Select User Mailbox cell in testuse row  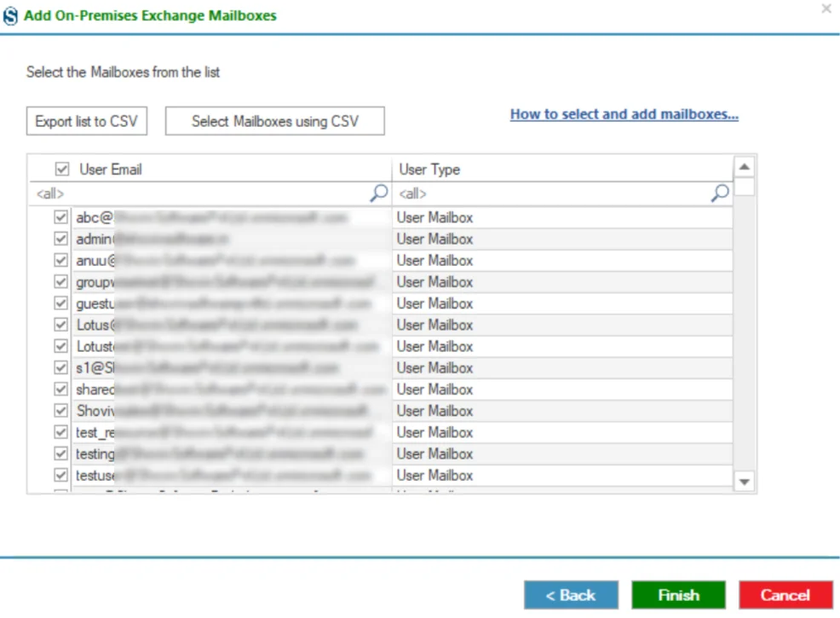click(x=562, y=475)
